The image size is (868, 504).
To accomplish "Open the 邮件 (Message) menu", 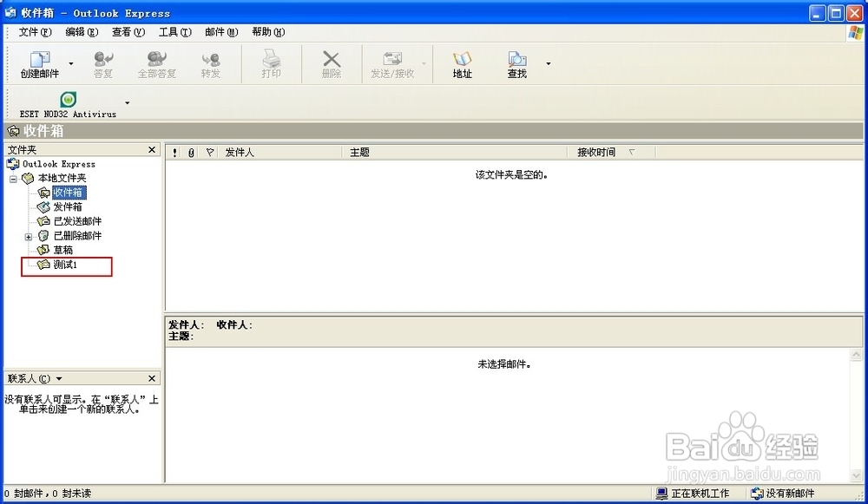I will click(x=220, y=32).
